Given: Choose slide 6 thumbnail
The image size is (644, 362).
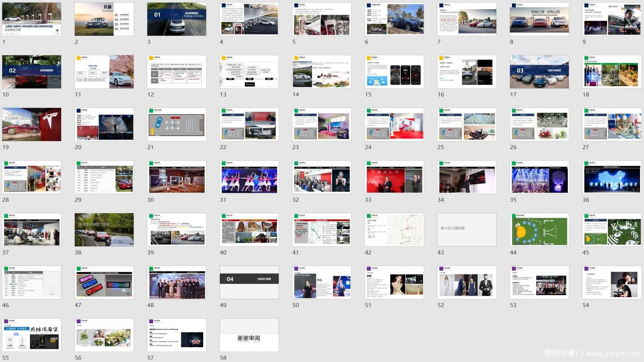Looking at the screenshot, I should 394,19.
